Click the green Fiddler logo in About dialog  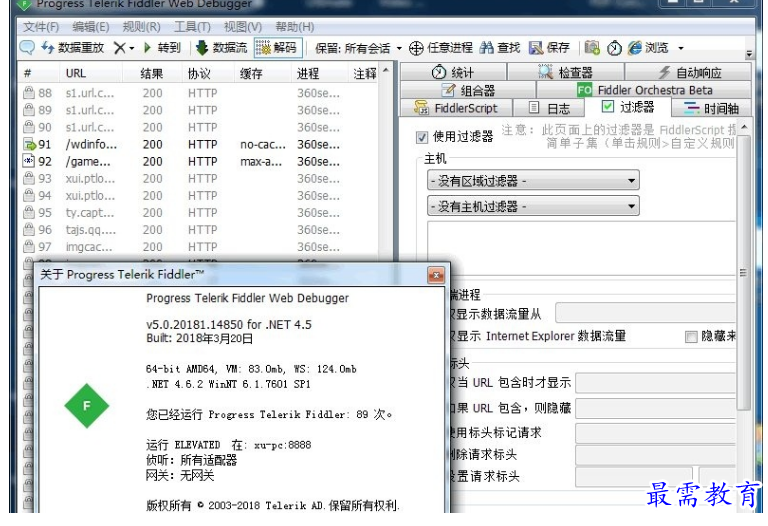86,406
